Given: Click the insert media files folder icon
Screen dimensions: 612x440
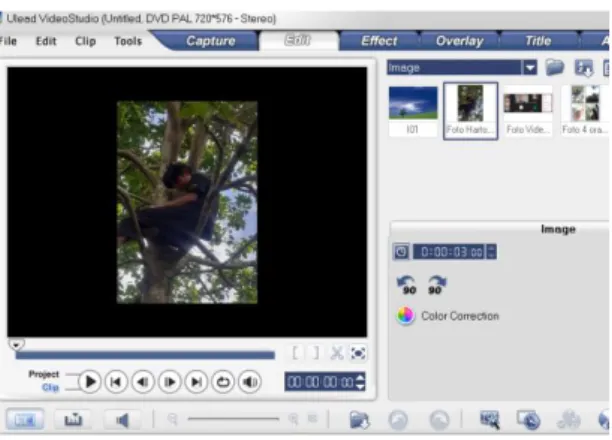Looking at the screenshot, I should pyautogui.click(x=359, y=420).
